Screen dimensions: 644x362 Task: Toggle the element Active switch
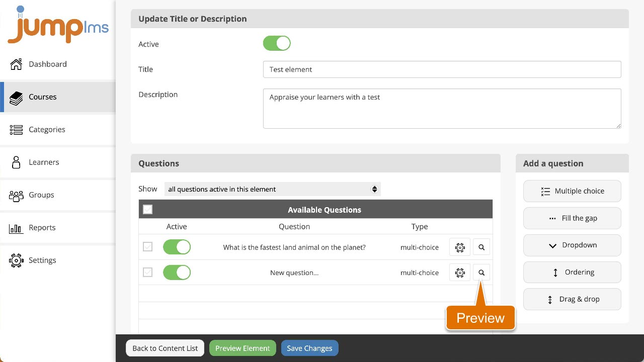click(277, 43)
